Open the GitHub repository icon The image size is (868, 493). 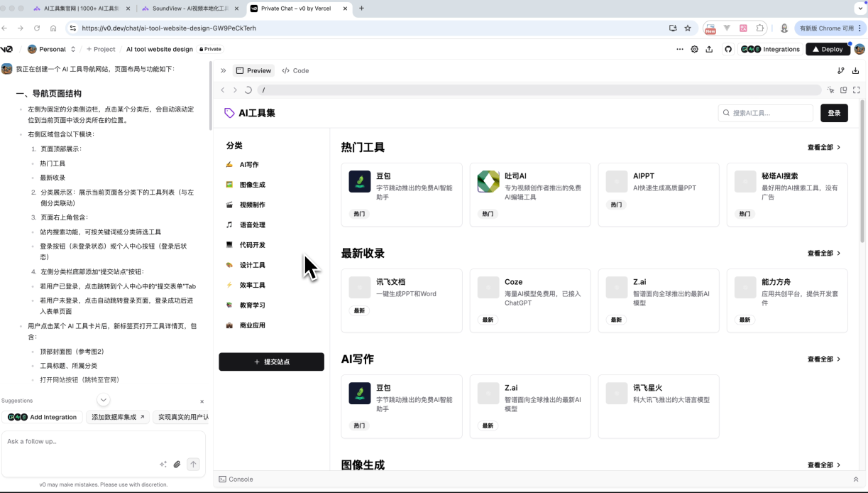(727, 49)
